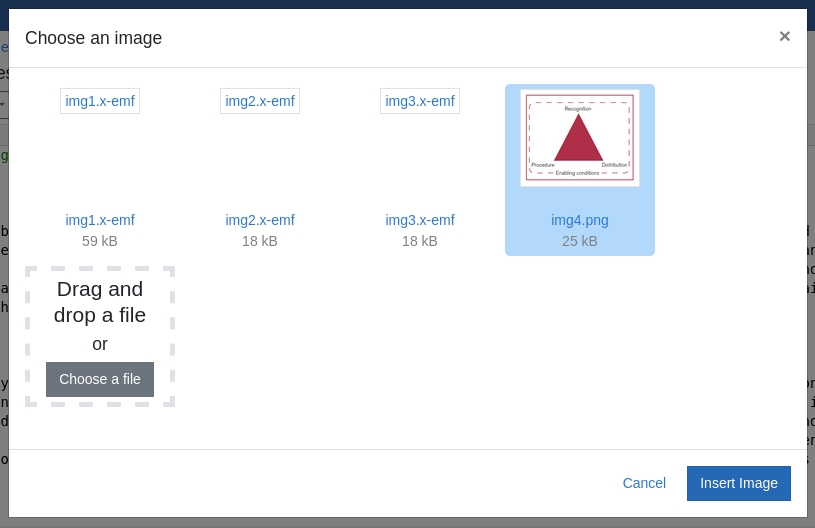Click the 25 kB size under img4
Viewport: 815px width, 528px height.
tap(580, 241)
